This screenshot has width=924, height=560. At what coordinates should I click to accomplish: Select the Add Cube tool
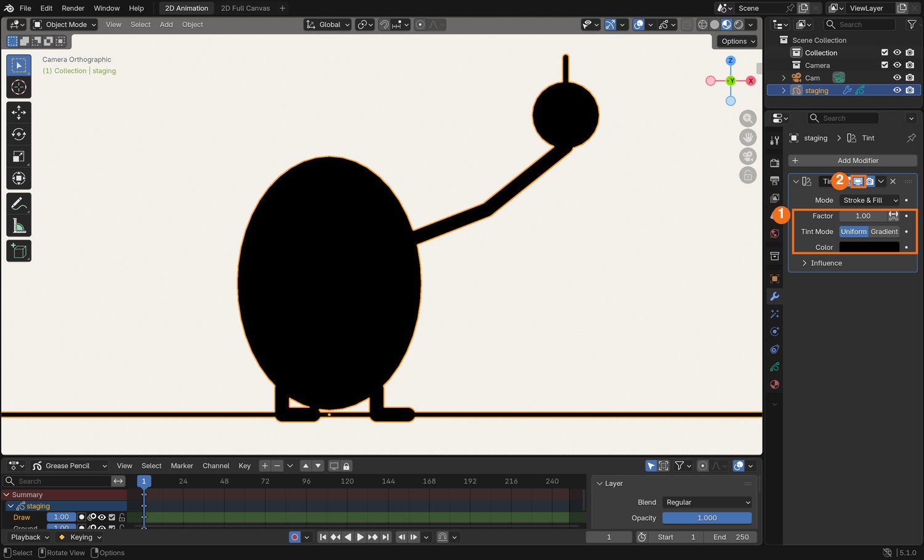(x=19, y=251)
